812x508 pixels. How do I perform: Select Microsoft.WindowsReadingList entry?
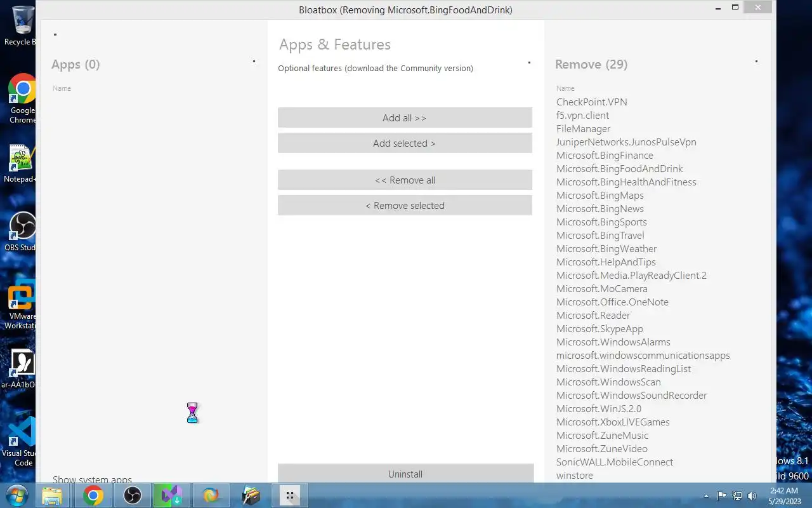(624, 368)
